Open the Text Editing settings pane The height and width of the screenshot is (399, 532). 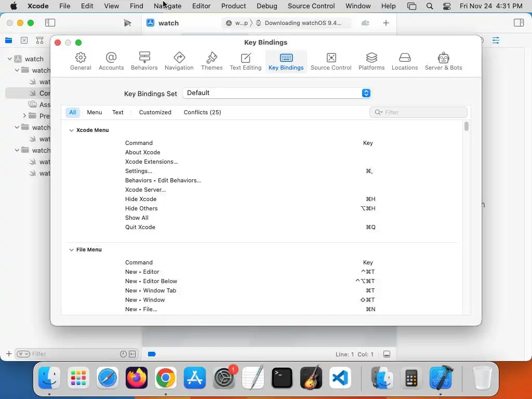(245, 61)
